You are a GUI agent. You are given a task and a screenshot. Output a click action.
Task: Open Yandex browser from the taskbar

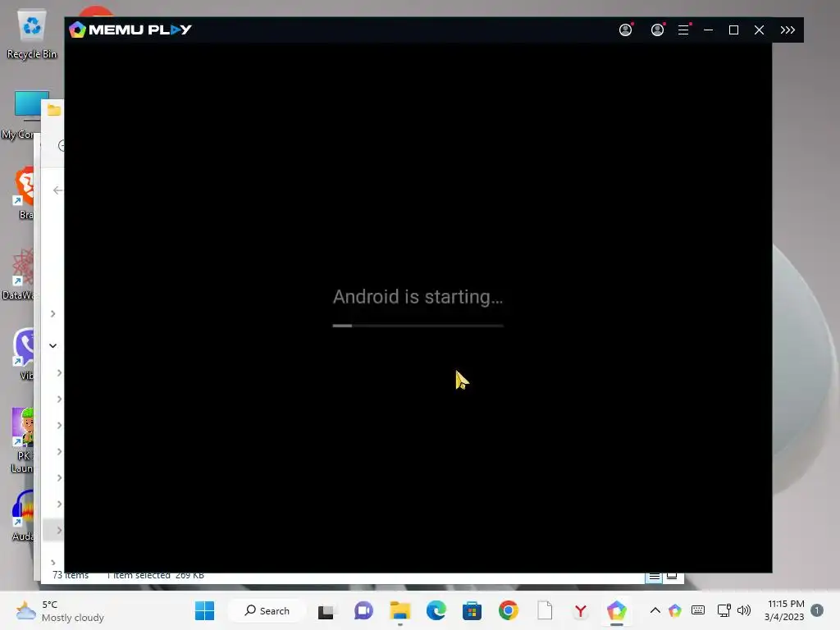(580, 610)
